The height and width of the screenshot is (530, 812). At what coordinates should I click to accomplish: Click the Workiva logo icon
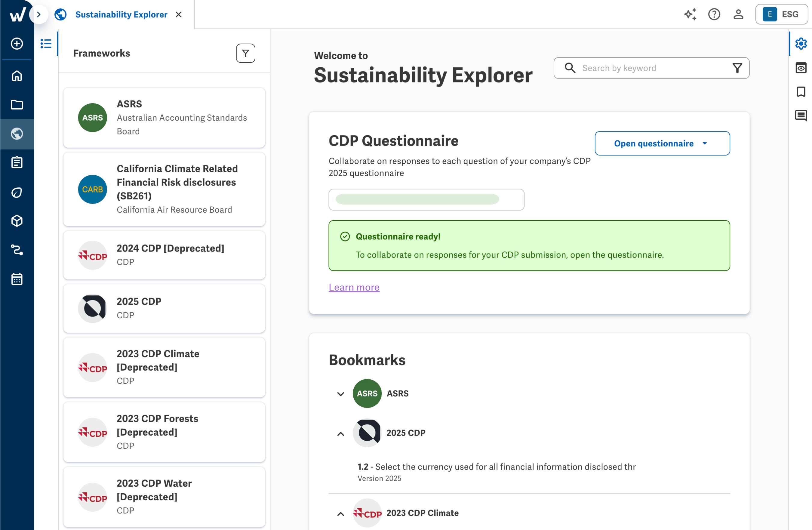tap(17, 14)
